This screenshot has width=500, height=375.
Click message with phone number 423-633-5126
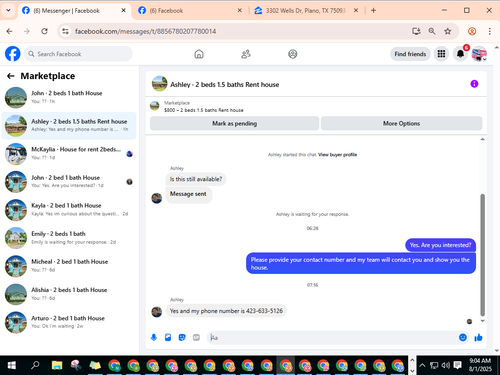click(226, 311)
